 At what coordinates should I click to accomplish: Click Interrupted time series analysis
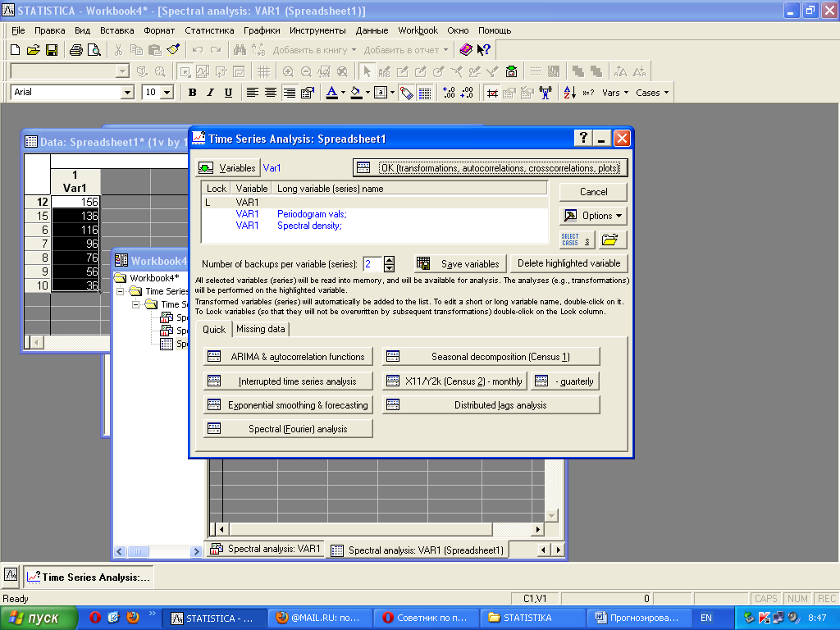click(x=288, y=381)
